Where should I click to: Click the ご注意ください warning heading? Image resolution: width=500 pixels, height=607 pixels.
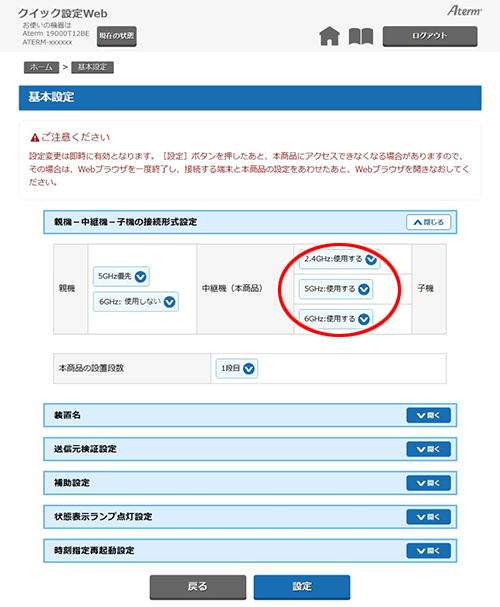click(x=70, y=137)
